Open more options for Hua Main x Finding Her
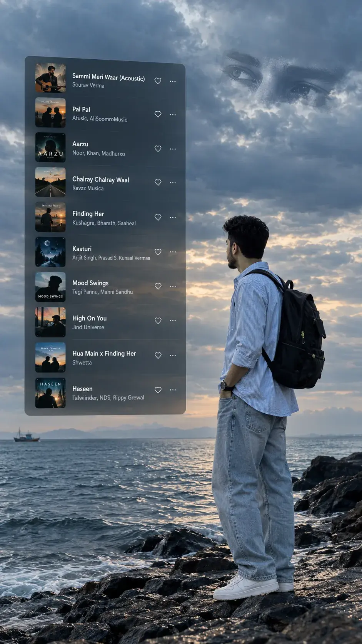This screenshot has width=362, height=644. click(173, 356)
